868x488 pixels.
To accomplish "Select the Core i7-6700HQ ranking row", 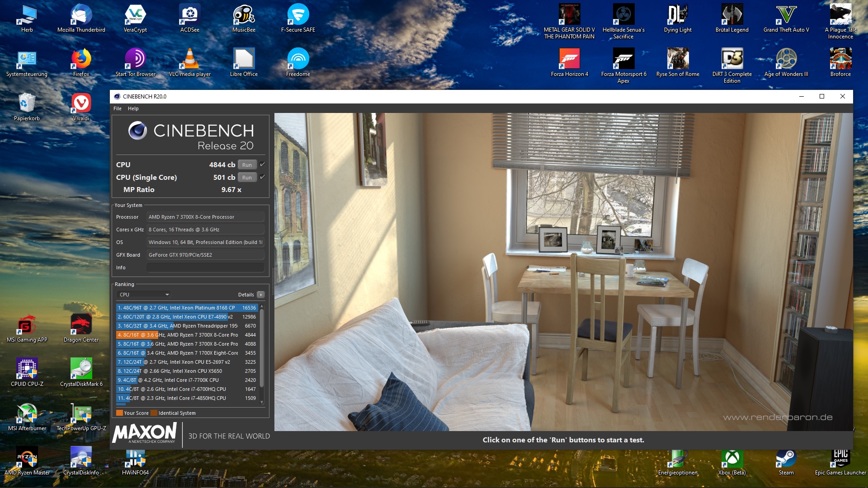I will pyautogui.click(x=187, y=389).
